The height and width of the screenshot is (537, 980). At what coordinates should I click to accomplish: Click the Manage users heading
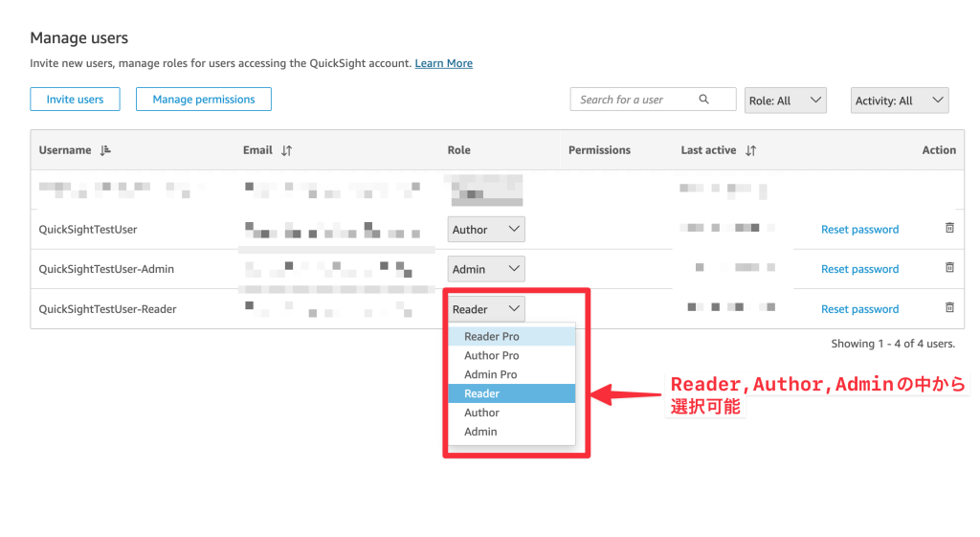point(79,38)
